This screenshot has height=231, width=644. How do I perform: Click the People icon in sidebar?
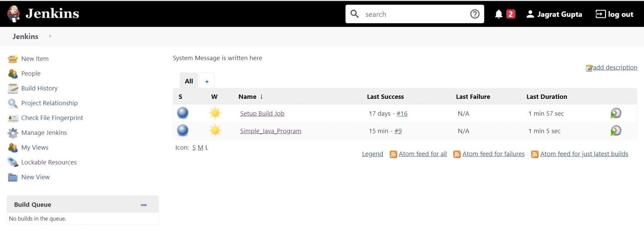13,73
